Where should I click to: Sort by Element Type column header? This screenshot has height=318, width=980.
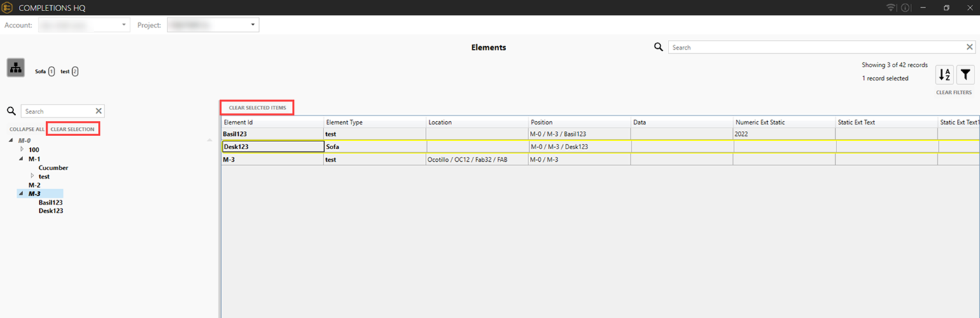[x=374, y=122]
